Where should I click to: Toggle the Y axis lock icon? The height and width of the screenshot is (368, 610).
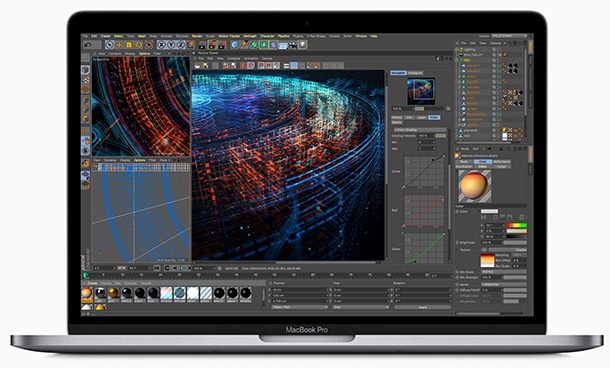(x=171, y=45)
